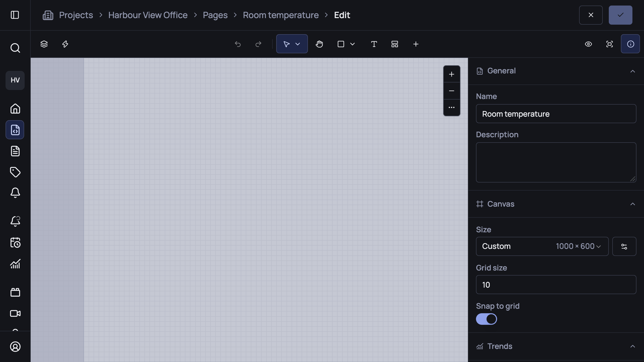Go to Home in sidebar
The height and width of the screenshot is (362, 644).
15,109
